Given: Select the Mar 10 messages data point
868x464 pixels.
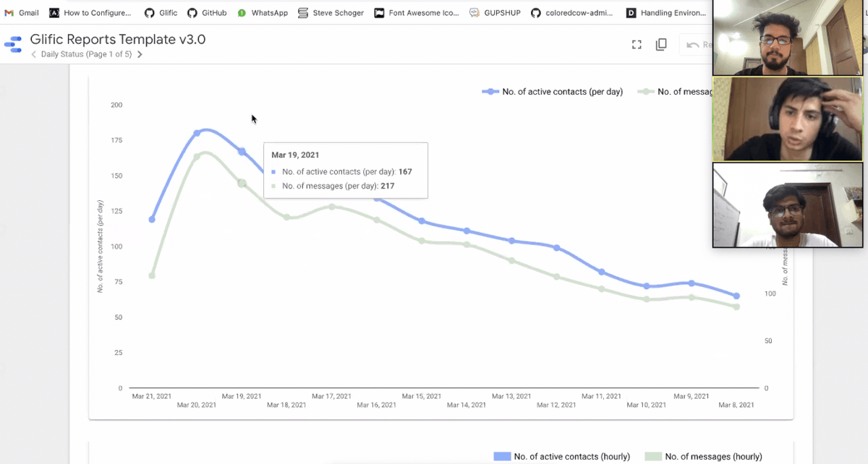Looking at the screenshot, I should click(647, 298).
